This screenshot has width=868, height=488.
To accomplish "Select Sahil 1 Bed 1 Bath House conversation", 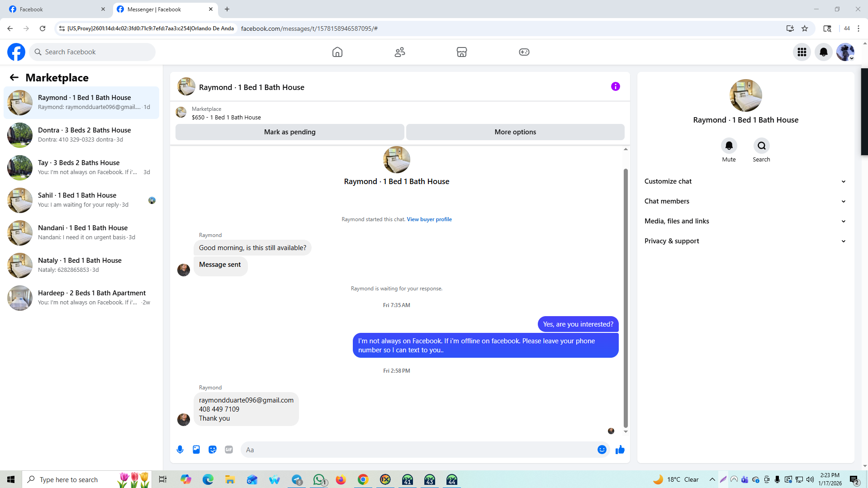I will tap(81, 200).
